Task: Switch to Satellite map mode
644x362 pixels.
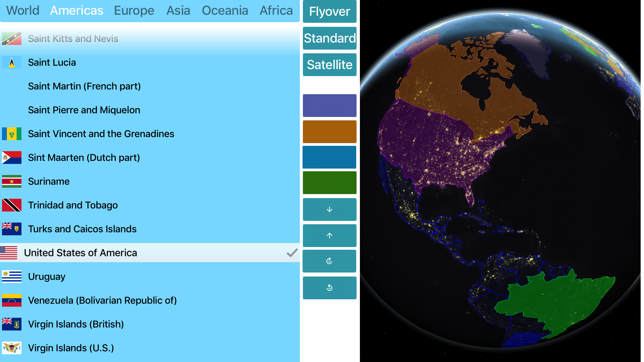Action: 329,65
